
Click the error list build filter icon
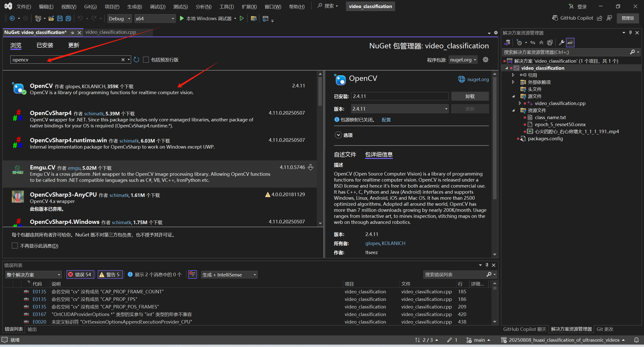coord(193,274)
